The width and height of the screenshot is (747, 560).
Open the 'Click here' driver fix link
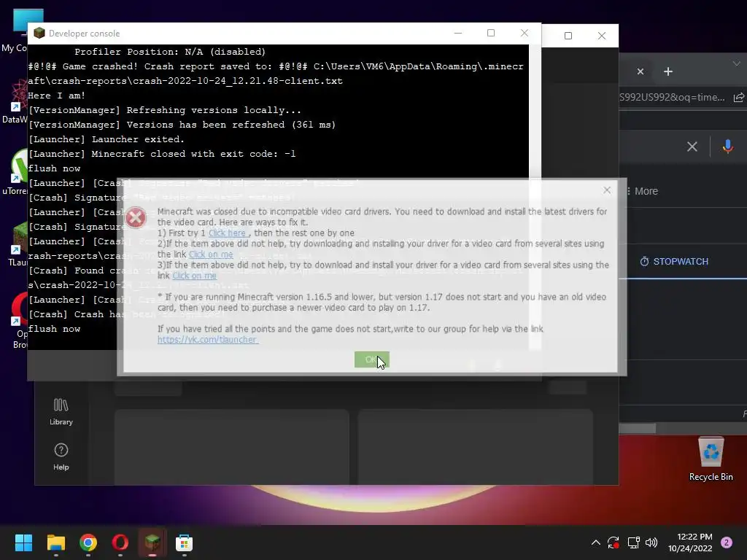pyautogui.click(x=228, y=233)
